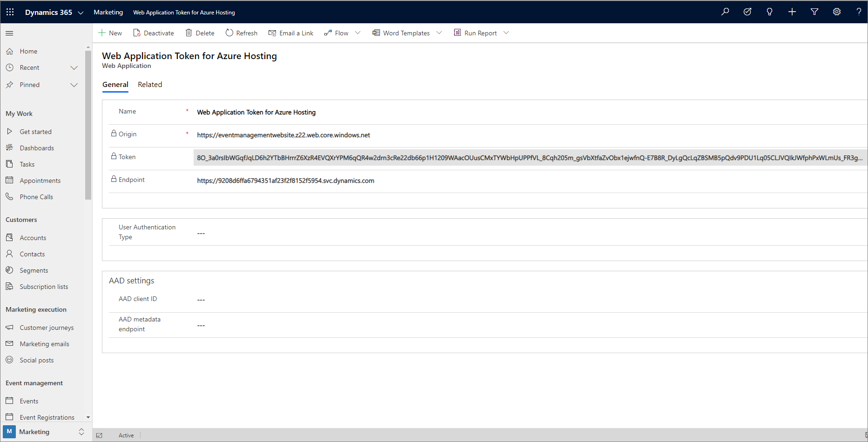Viewport: 868px width, 442px height.
Task: Click the Customer journeys icon
Action: click(x=9, y=328)
